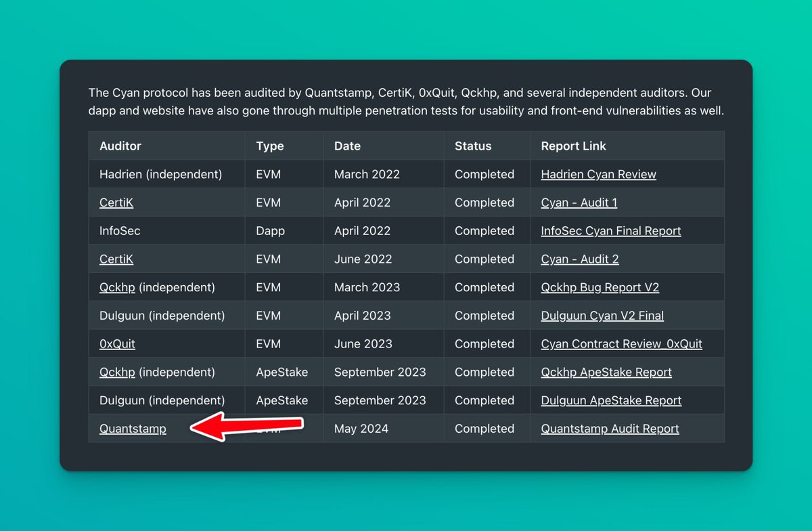The width and height of the screenshot is (812, 531).
Task: Follow the Qckhp auditor link in the Qckhp ApeStake Report row
Action: [x=117, y=373]
